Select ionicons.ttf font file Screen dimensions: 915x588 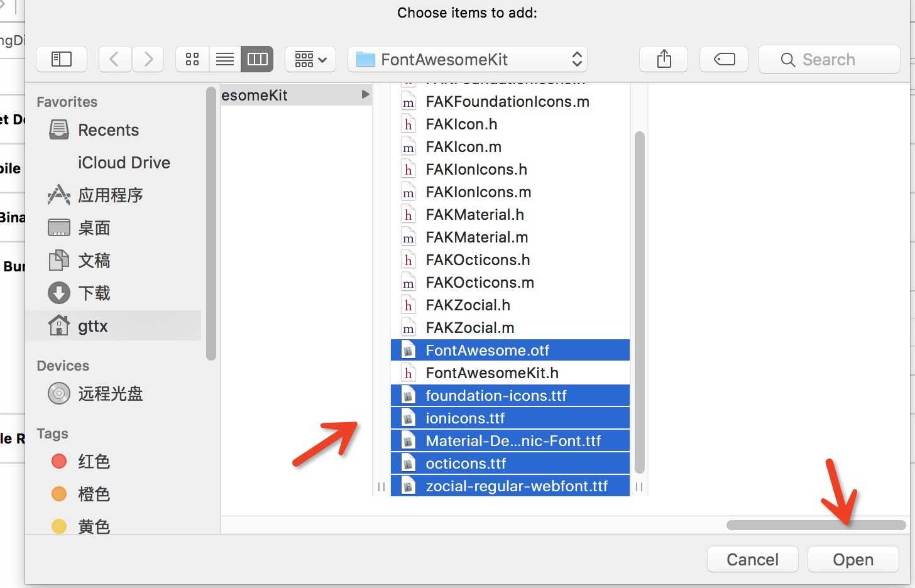pos(510,418)
